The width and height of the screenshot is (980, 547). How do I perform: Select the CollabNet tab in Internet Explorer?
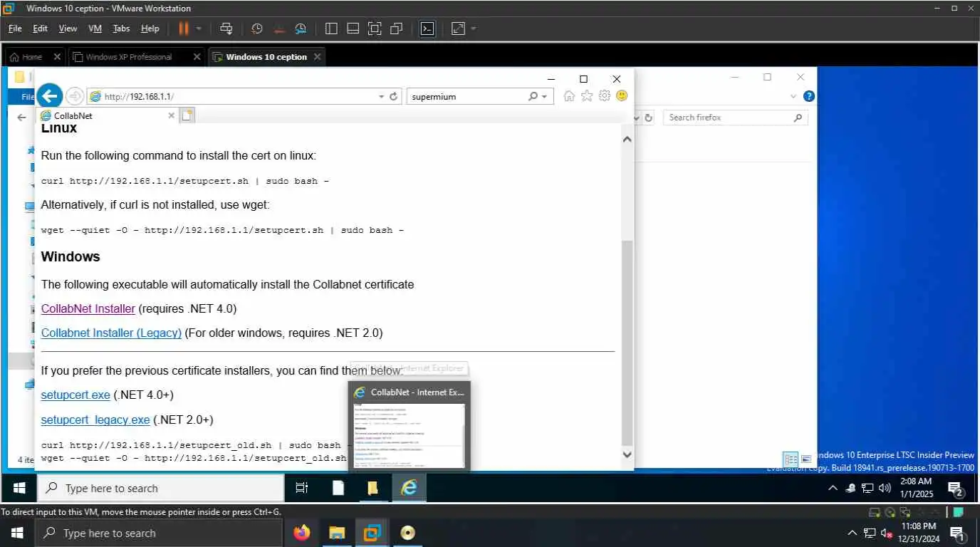coord(107,115)
